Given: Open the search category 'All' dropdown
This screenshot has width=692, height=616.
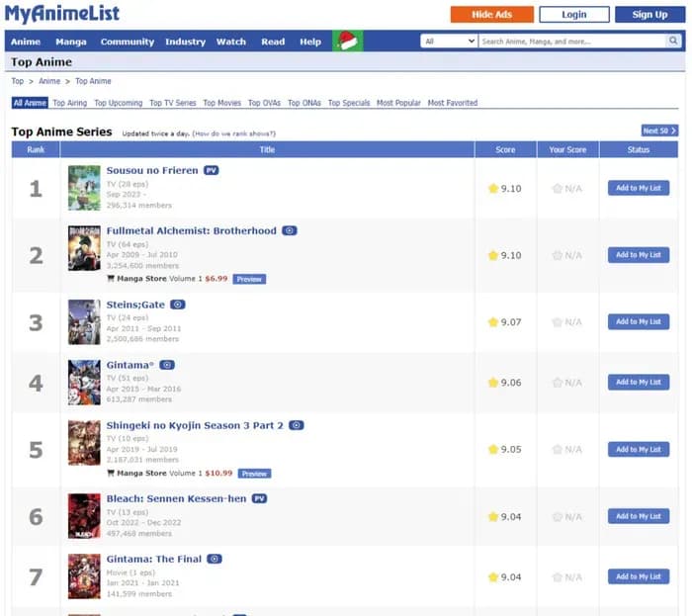Looking at the screenshot, I should coord(449,42).
